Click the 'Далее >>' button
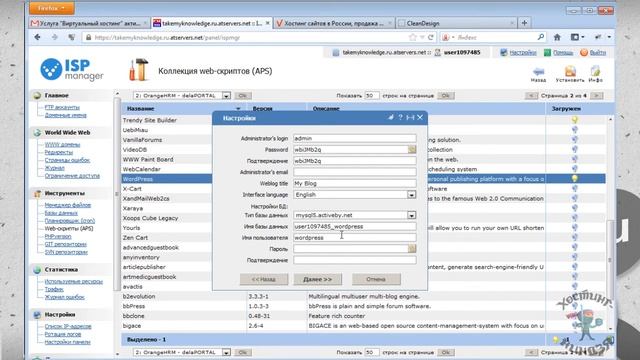The width and height of the screenshot is (640, 360). pyautogui.click(x=318, y=279)
